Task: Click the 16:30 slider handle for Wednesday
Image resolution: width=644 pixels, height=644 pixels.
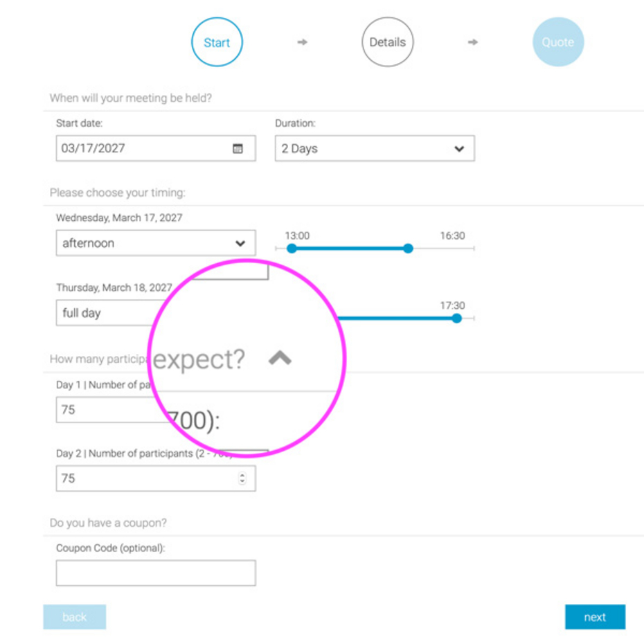Action: 408,248
